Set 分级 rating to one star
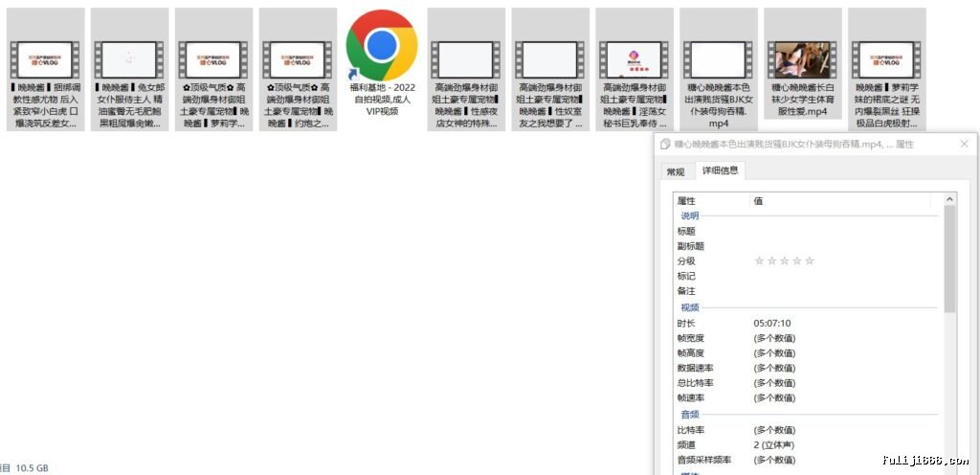Viewport: 980px width, 475px height. point(759,260)
